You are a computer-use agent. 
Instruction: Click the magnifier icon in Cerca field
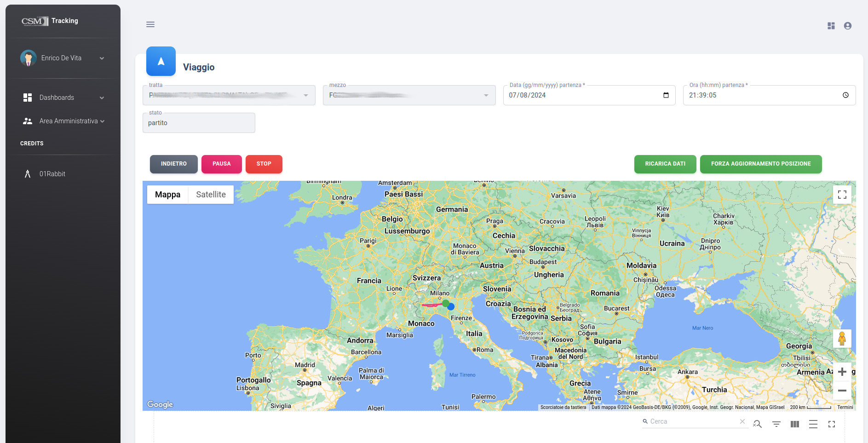coord(645,421)
